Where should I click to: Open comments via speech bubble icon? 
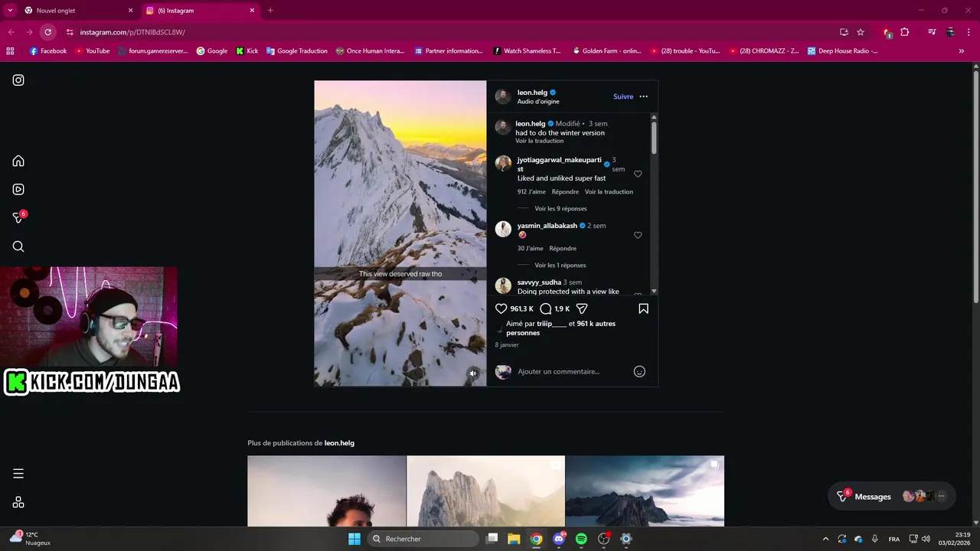coord(546,308)
